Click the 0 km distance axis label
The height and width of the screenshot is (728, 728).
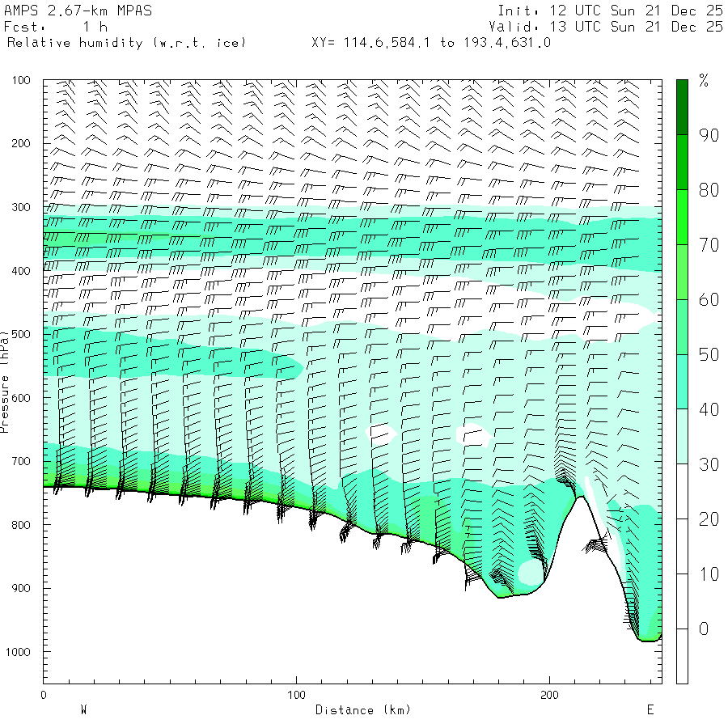pos(43,695)
